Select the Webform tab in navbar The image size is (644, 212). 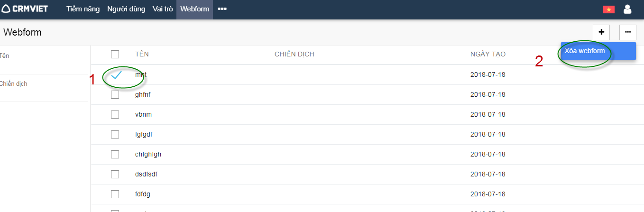(194, 9)
